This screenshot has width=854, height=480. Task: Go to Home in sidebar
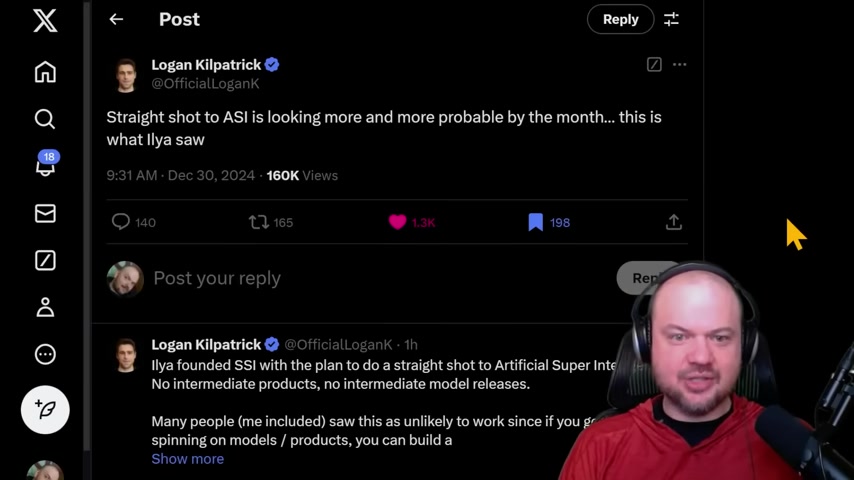click(x=45, y=72)
